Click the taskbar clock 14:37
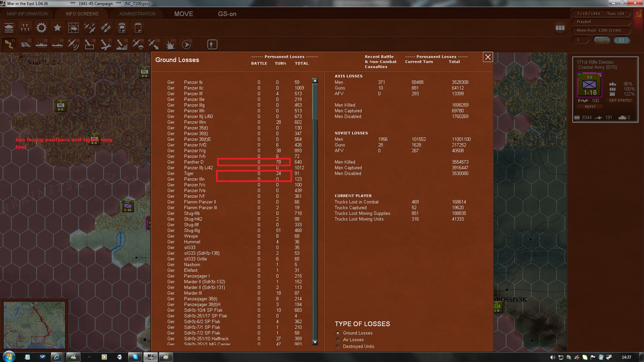Screen dimensions: 644x362 point(626,357)
